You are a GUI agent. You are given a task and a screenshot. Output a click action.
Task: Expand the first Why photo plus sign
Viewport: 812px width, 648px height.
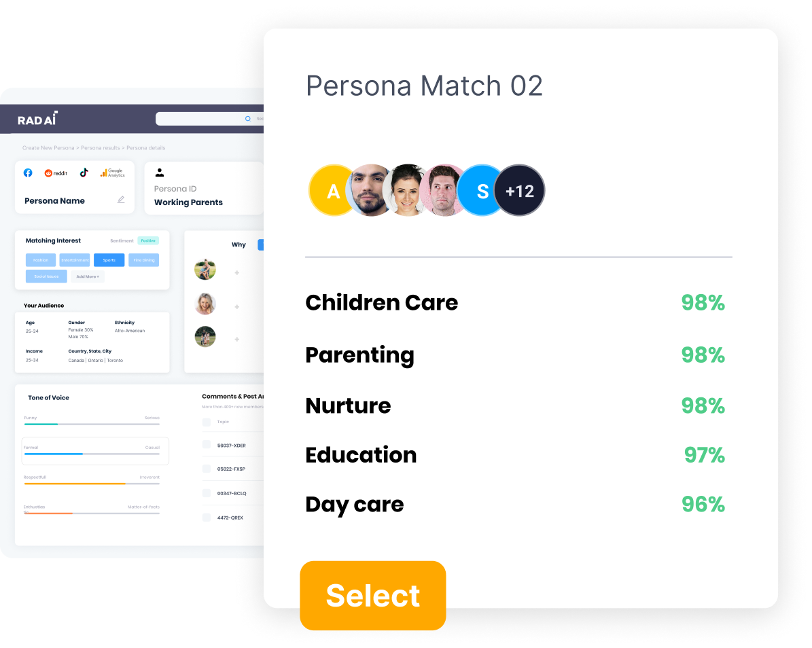[236, 273]
